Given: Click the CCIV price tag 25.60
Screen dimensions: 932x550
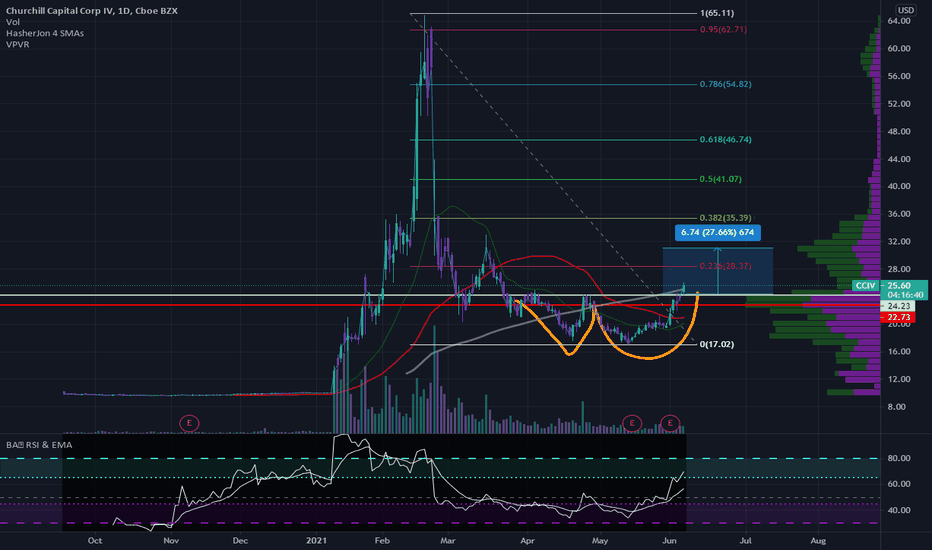Looking at the screenshot, I should click(889, 285).
